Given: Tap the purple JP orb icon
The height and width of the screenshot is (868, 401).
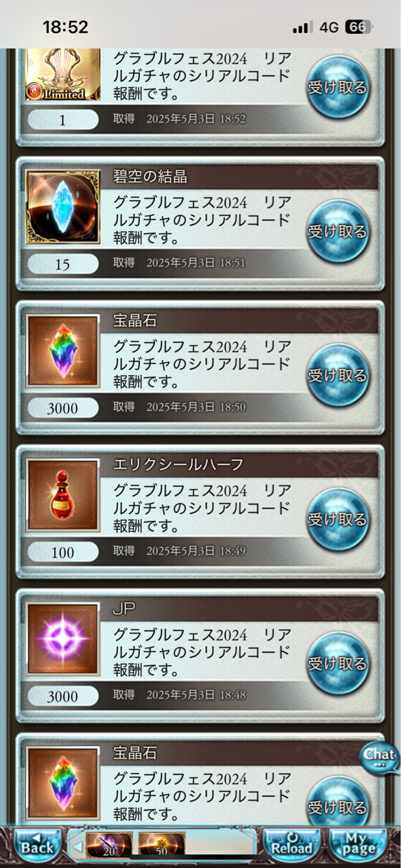Looking at the screenshot, I should coord(63,639).
